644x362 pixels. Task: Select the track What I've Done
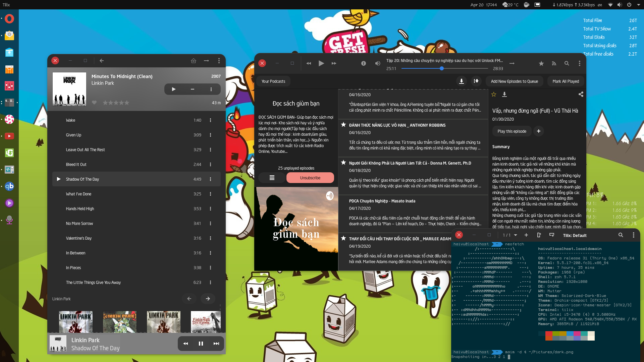pyautogui.click(x=137, y=194)
